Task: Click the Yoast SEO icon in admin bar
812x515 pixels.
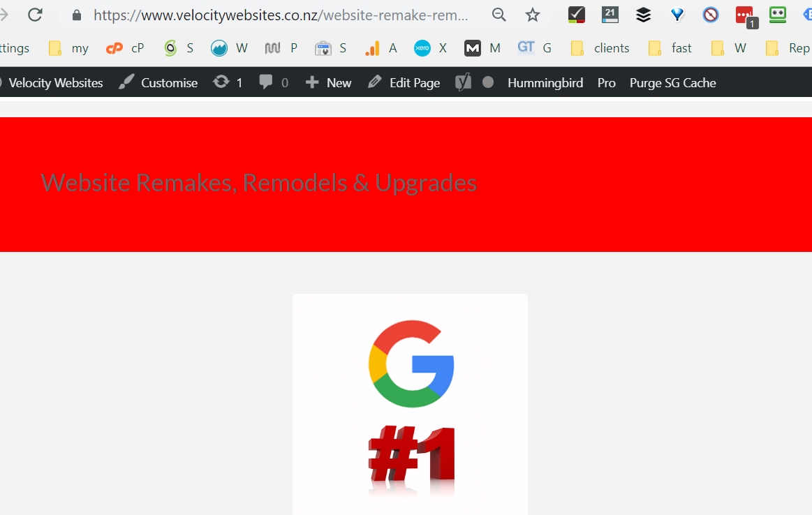Action: coord(464,82)
